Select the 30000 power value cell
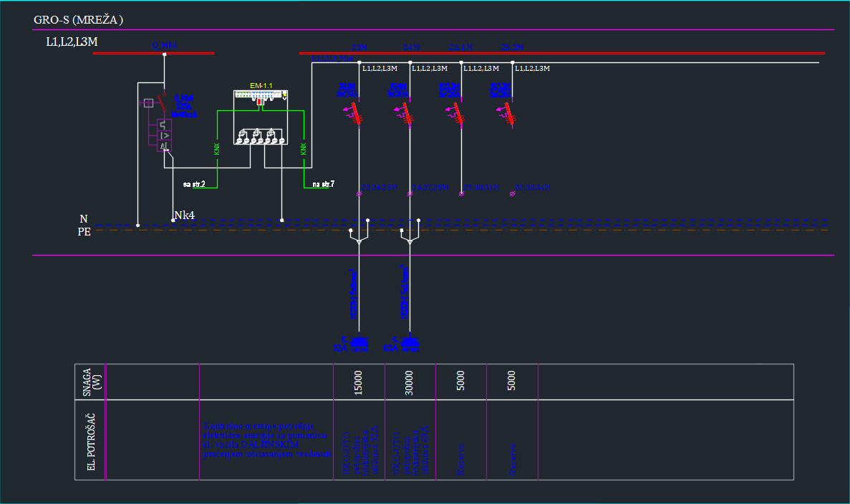Image resolution: width=850 pixels, height=504 pixels. tap(410, 382)
